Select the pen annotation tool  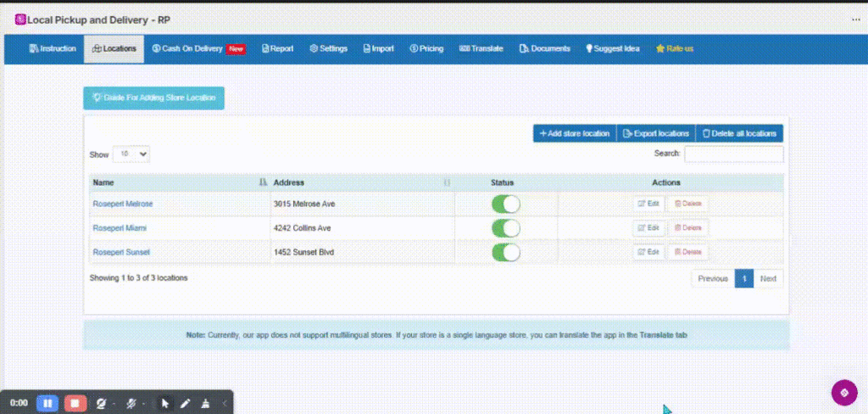(x=185, y=403)
